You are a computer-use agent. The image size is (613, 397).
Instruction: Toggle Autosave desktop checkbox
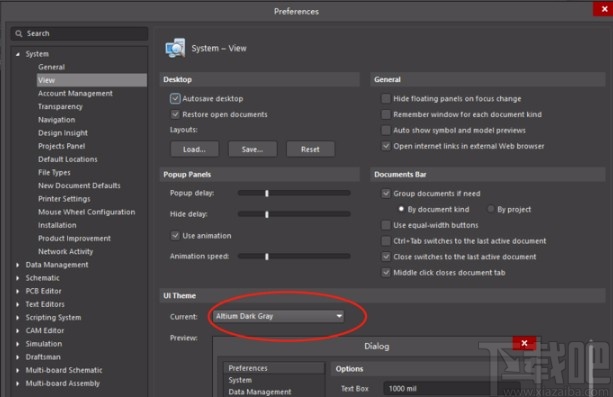[175, 99]
